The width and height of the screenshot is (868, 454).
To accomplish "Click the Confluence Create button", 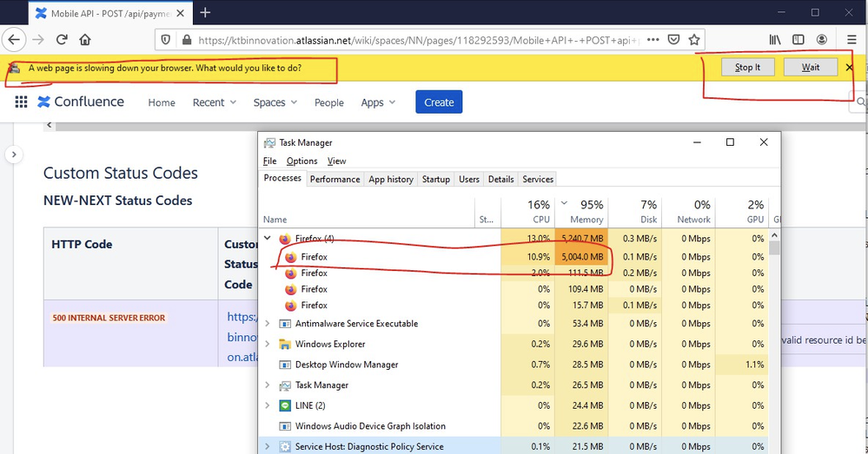I will point(439,102).
